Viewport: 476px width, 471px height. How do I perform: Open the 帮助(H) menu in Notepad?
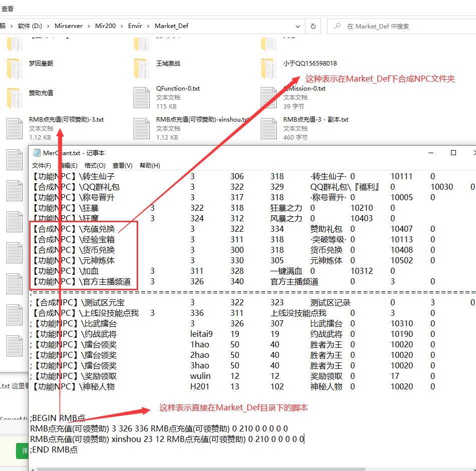[x=150, y=165]
